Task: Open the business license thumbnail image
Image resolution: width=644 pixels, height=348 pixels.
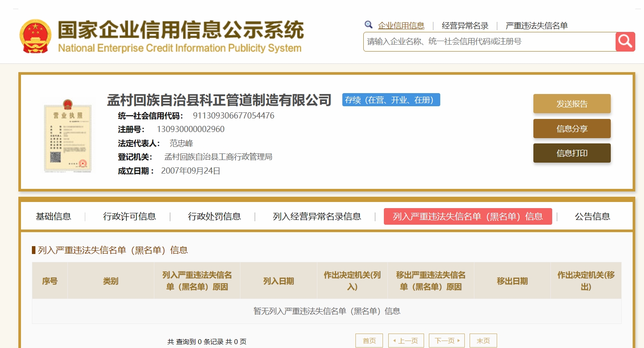Action: point(68,135)
